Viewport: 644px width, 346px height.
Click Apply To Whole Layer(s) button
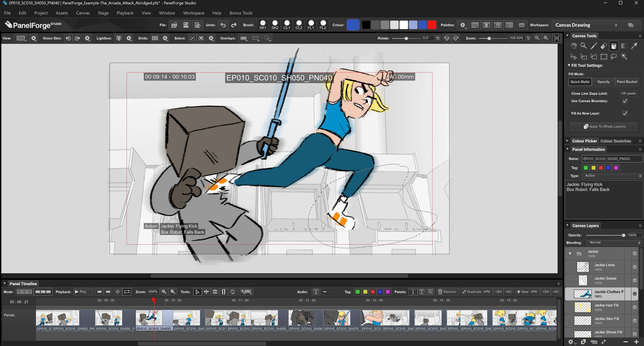point(604,126)
